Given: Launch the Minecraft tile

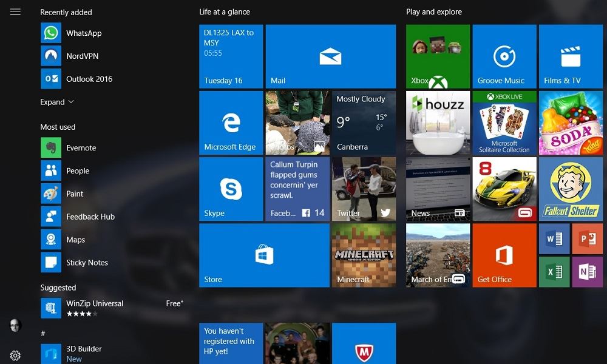Looking at the screenshot, I should click(x=364, y=255).
